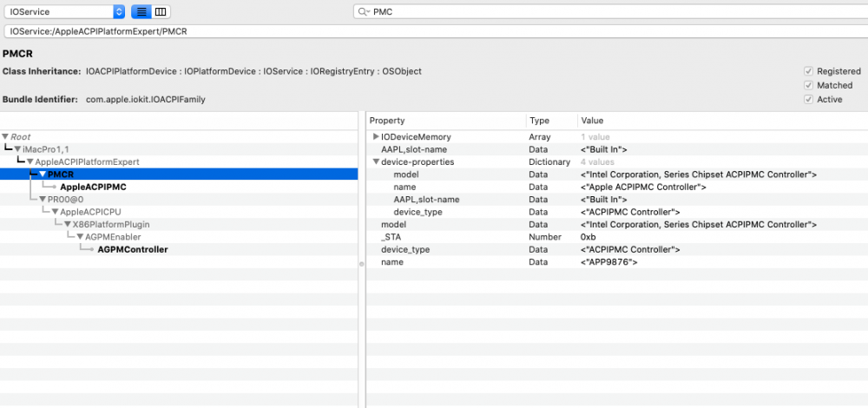Switch to the column browser view icon

[x=160, y=11]
